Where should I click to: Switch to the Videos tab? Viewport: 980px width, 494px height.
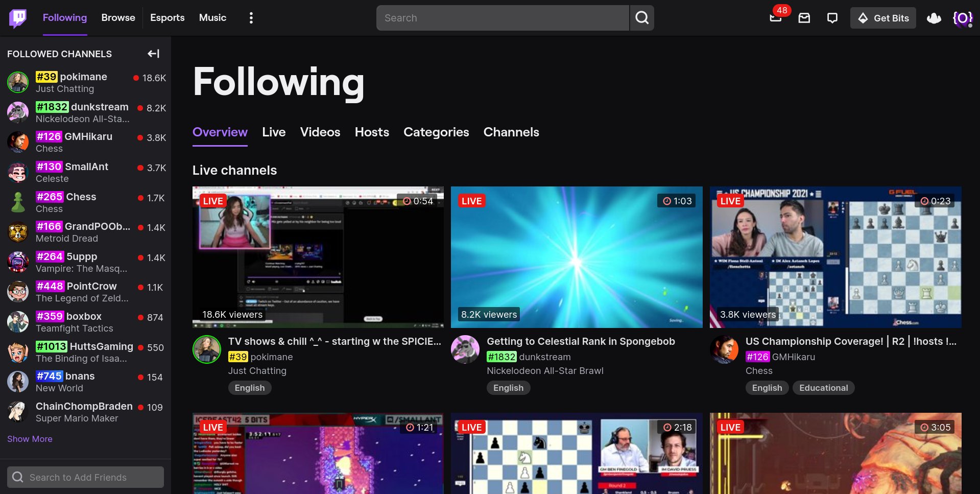pos(320,132)
